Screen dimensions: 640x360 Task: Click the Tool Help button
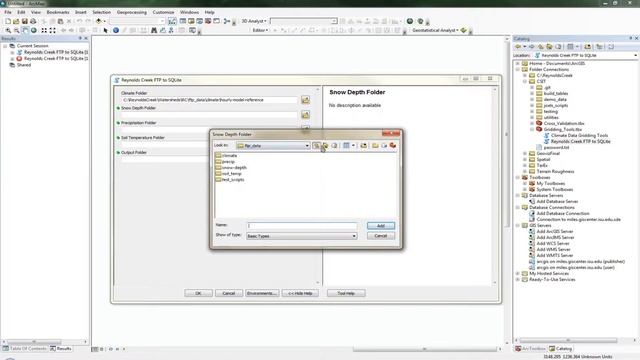346,293
